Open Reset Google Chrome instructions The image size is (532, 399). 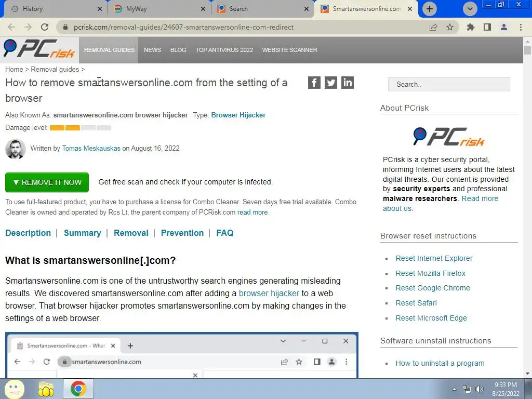pos(433,288)
